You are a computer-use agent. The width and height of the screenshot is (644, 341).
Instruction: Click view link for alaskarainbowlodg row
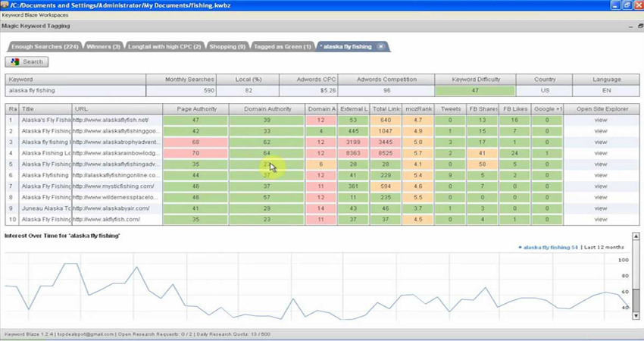click(601, 153)
